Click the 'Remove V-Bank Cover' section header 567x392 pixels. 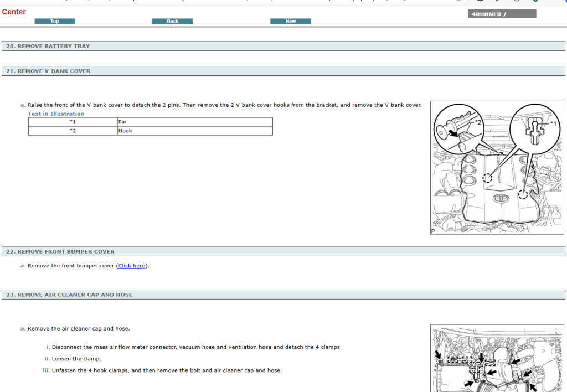point(49,71)
